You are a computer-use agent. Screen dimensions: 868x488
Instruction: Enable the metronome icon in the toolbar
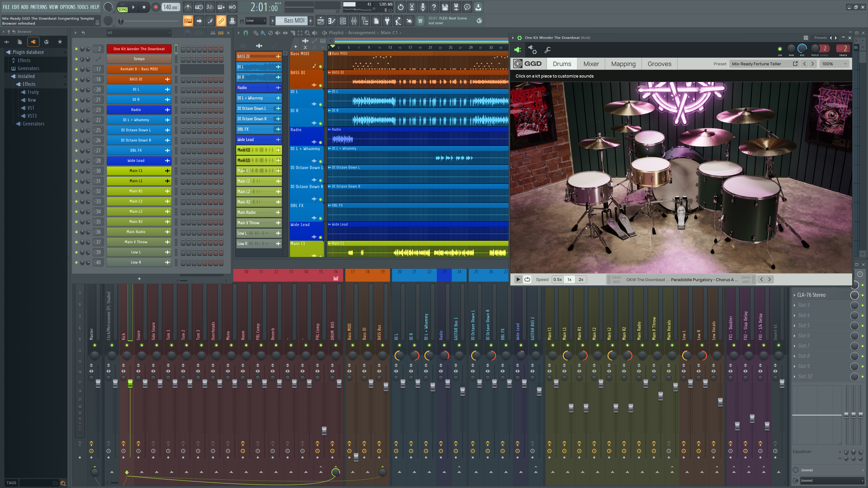pos(188,7)
